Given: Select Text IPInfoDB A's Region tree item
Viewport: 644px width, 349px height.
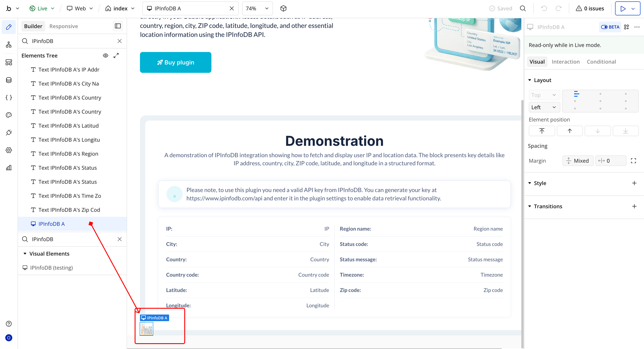Looking at the screenshot, I should (x=68, y=154).
